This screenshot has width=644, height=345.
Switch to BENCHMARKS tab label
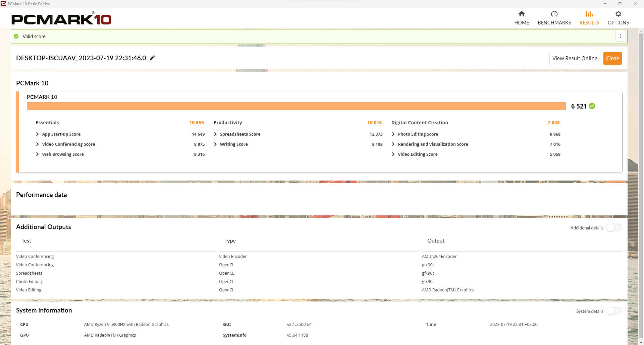tap(554, 22)
